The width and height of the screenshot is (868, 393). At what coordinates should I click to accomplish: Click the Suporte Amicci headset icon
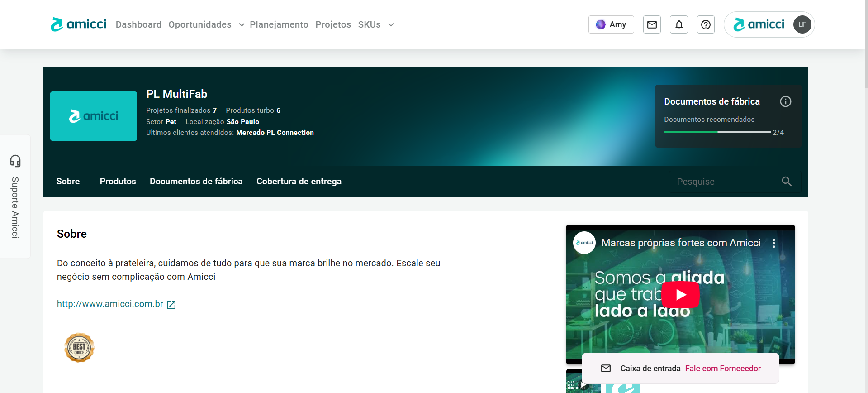(15, 161)
